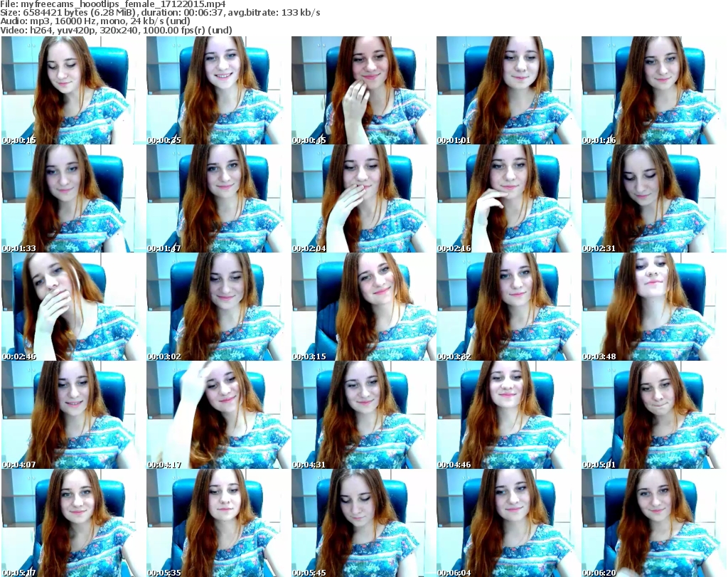728x577 pixels.
Task: Select the frame at 00:02:04
Action: pos(363,198)
